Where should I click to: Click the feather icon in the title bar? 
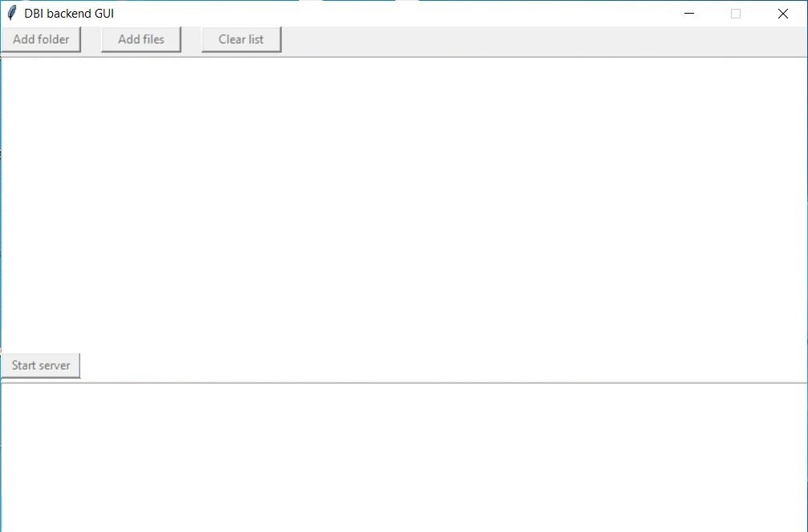point(12,14)
